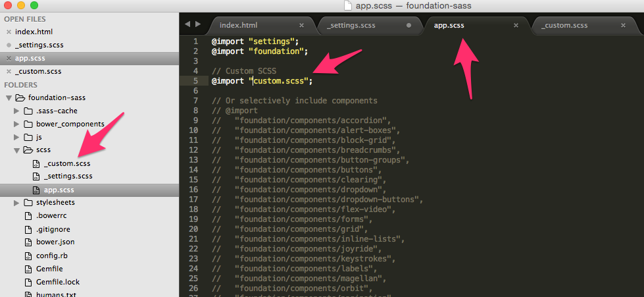Click the "settings" import string on line 1
644x297 pixels.
point(272,41)
